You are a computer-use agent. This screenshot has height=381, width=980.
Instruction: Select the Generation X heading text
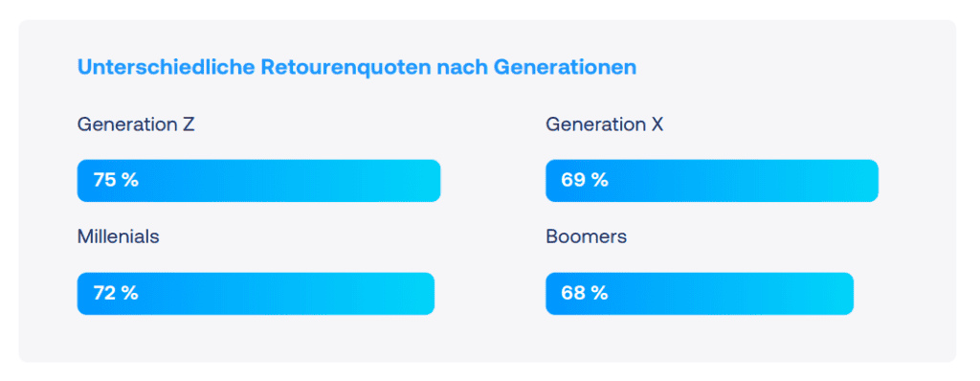605,124
